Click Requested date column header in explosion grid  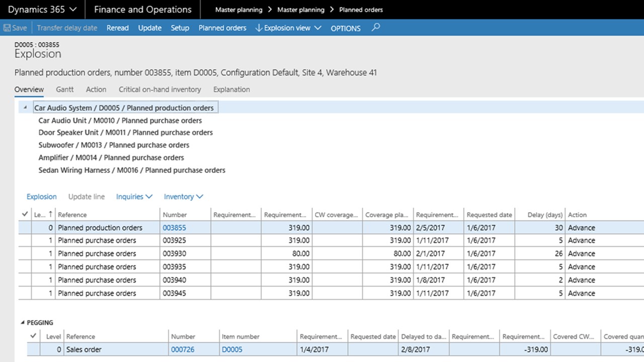489,215
